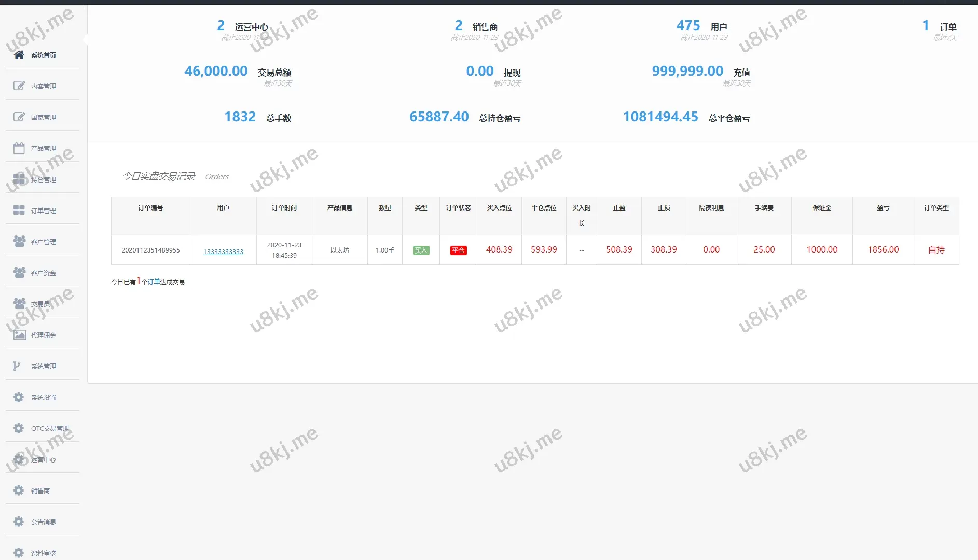Click the gear icon for 公告消息
Screen dimensions: 978x560
coord(19,522)
